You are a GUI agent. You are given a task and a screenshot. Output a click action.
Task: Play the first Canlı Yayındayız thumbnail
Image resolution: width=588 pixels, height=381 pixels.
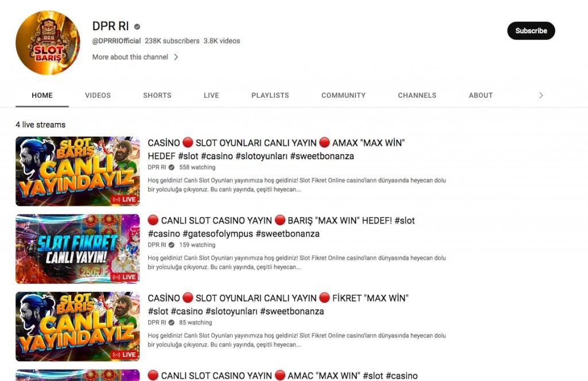78,171
